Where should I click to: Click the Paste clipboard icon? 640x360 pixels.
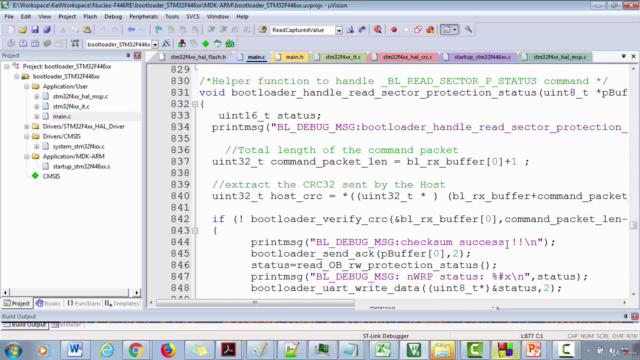(x=87, y=30)
